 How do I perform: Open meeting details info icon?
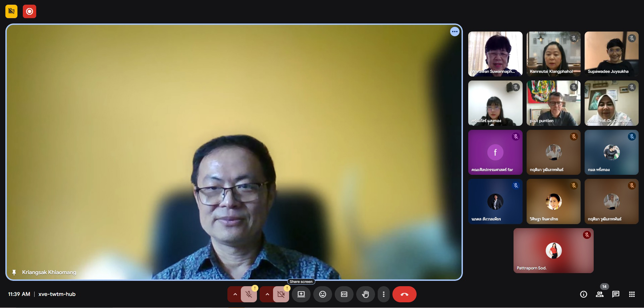coord(583,294)
